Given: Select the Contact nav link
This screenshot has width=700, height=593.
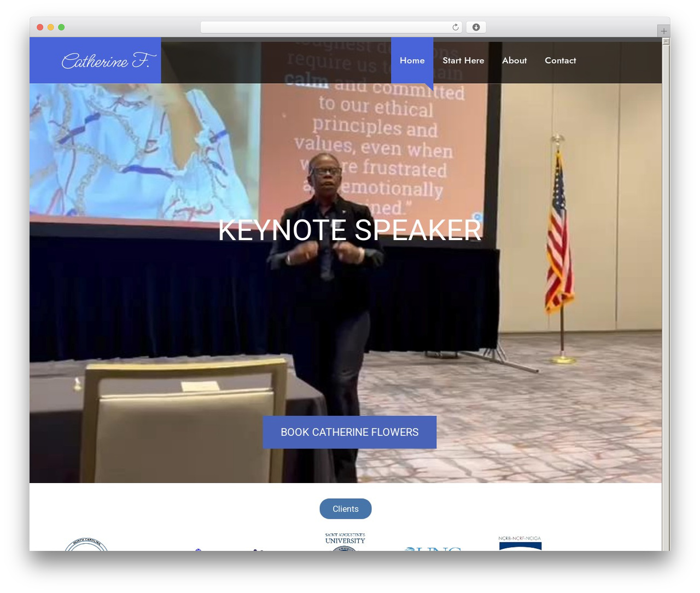Looking at the screenshot, I should [560, 61].
